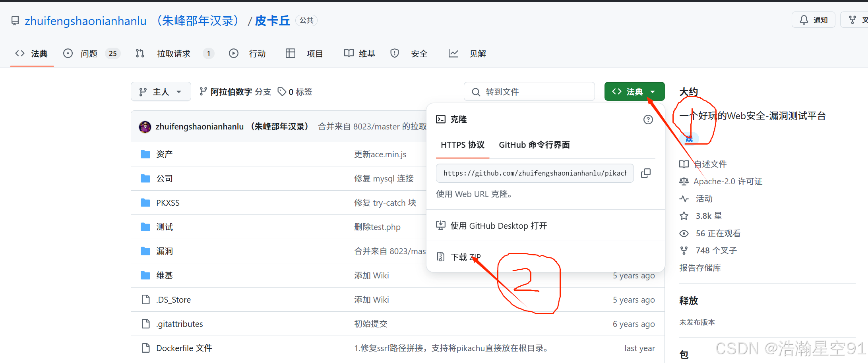This screenshot has height=363, width=868.
Task: Click the Dockerfile 文件 file name
Action: coord(184,348)
